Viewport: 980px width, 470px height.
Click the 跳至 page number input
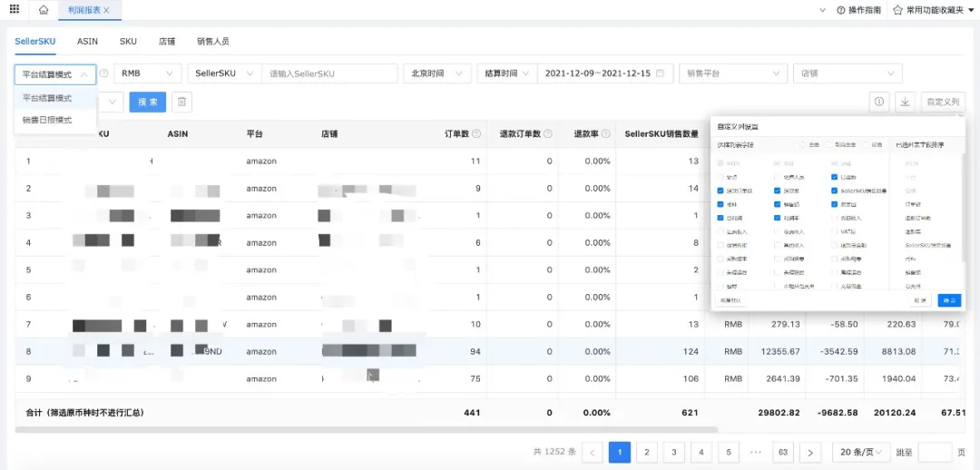[935, 452]
